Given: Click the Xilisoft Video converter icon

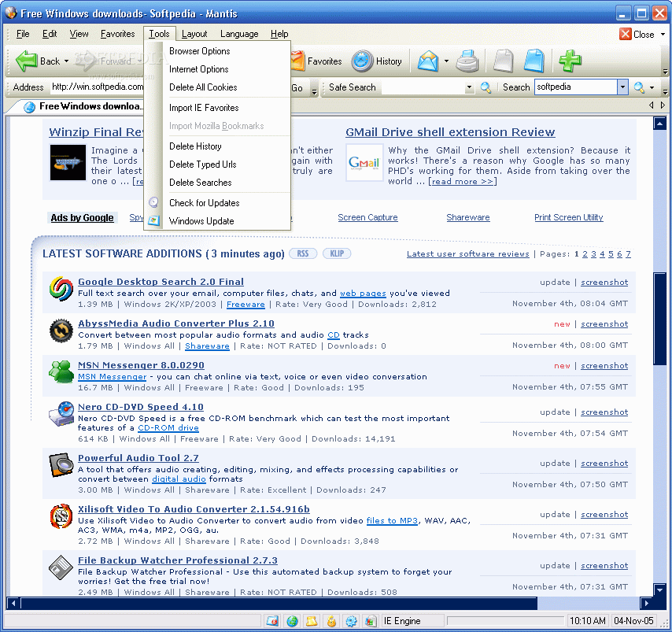Looking at the screenshot, I should tap(61, 516).
